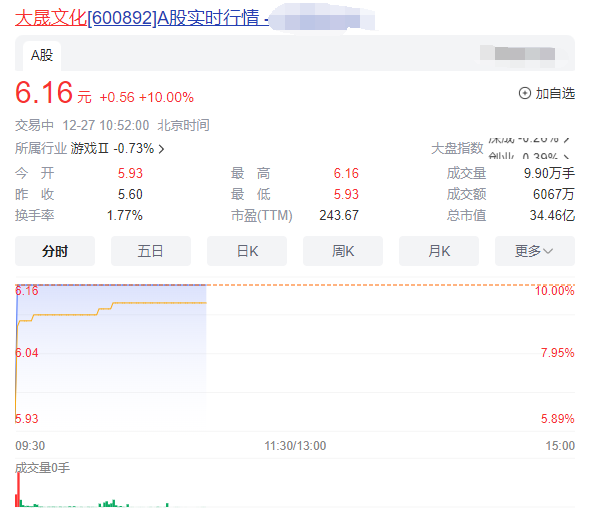This screenshot has width=602, height=519.
Task: Click the 最高 value 6.16
Action: 346,173
